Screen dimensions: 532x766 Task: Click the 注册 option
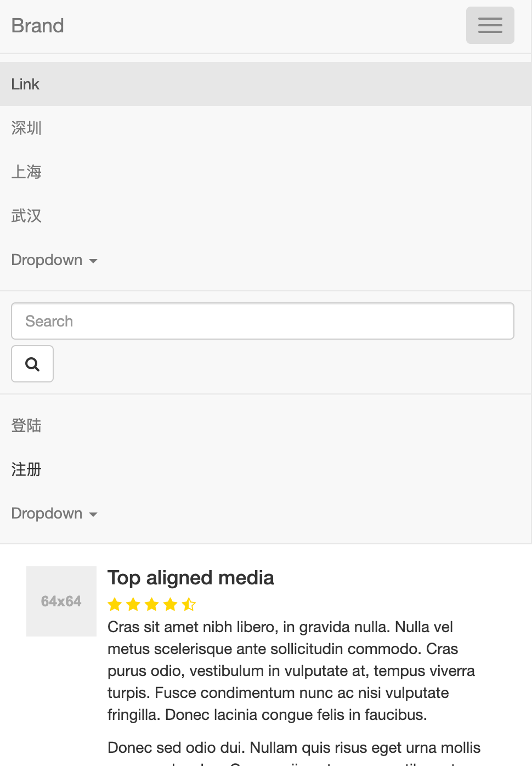point(25,470)
